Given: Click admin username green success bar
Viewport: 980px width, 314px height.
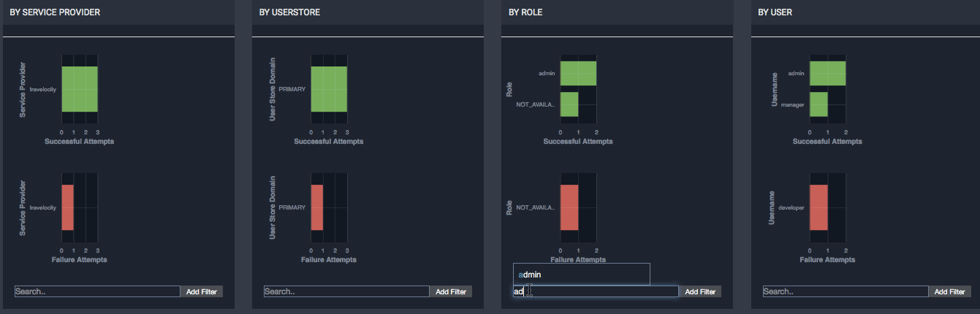Looking at the screenshot, I should 827,73.
